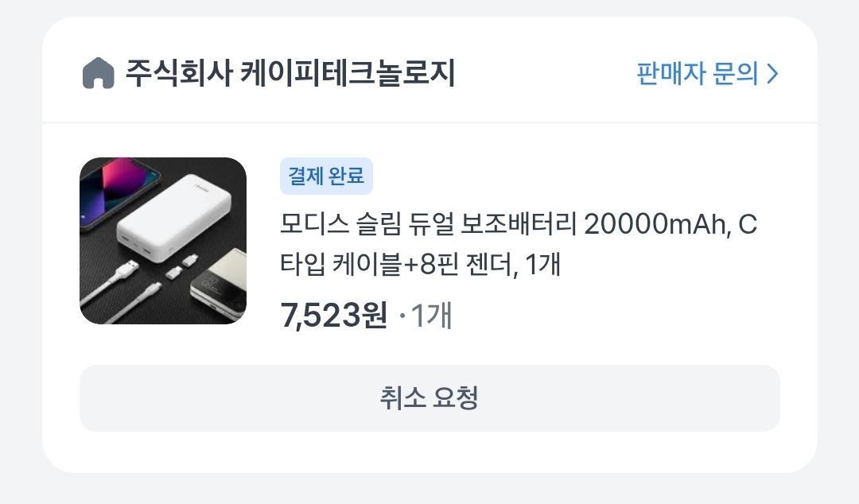The height and width of the screenshot is (504, 859).
Task: Click the store house icon
Action: pos(98,73)
